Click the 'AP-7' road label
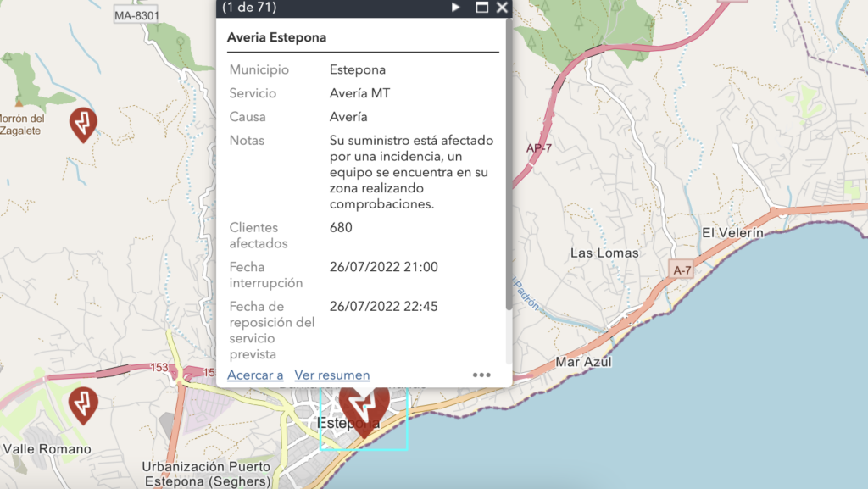This screenshot has height=489, width=868. [538, 148]
